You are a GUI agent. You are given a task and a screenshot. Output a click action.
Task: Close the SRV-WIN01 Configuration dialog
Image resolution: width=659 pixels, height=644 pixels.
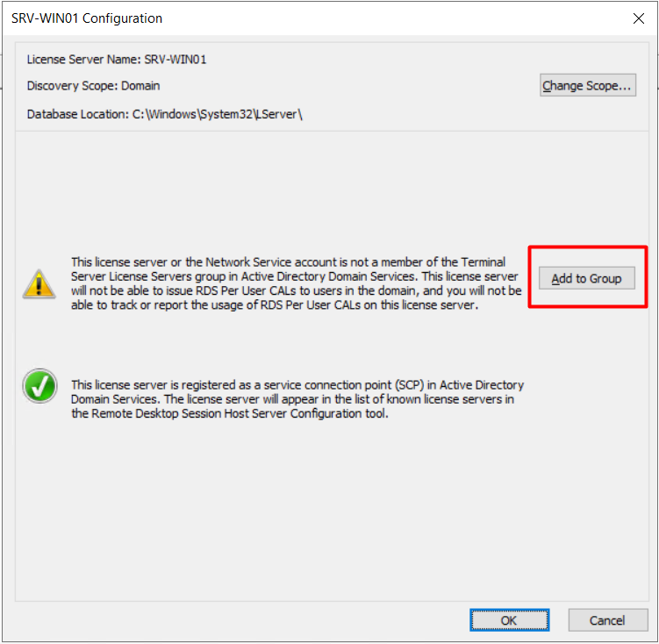(x=638, y=18)
